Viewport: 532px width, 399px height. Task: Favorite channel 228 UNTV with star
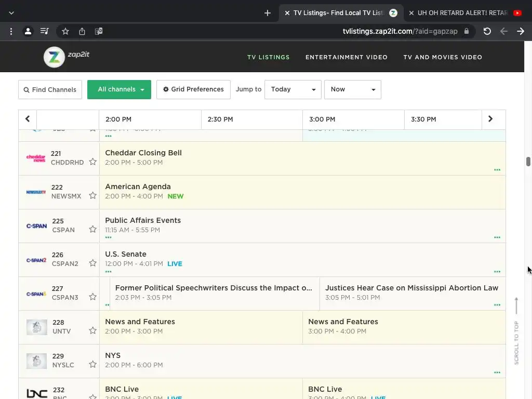click(92, 330)
